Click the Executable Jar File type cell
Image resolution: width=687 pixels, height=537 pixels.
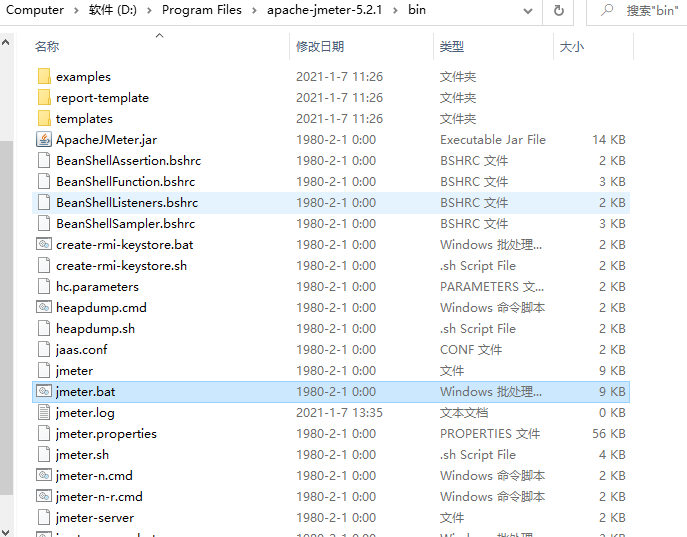click(493, 140)
